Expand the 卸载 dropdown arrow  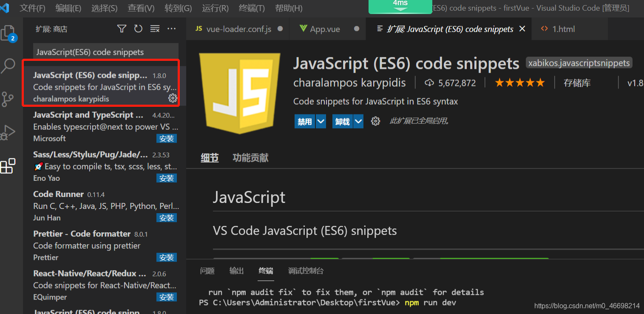click(358, 121)
